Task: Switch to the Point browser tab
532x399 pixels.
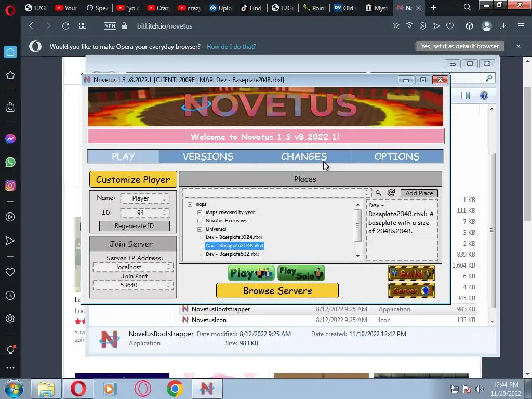Action: point(314,8)
